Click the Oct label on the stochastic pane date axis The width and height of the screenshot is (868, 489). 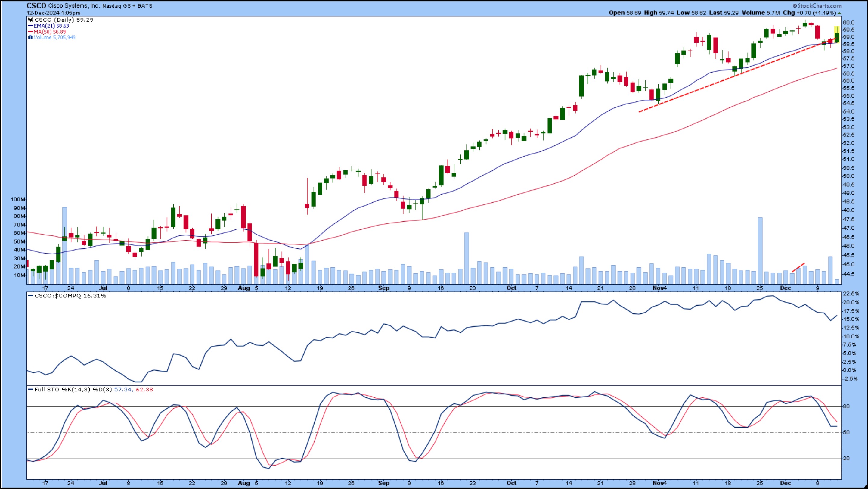pyautogui.click(x=512, y=483)
